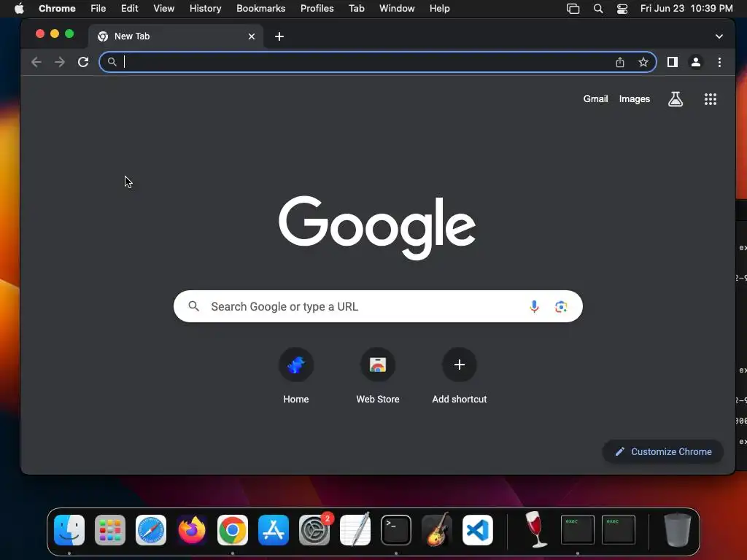
Task: Select the New Tab tab
Action: [x=175, y=36]
